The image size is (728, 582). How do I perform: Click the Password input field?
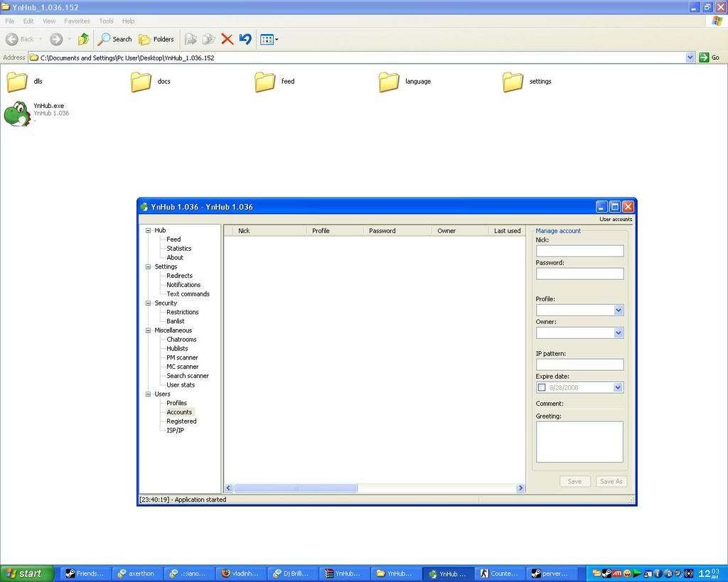[x=579, y=274]
